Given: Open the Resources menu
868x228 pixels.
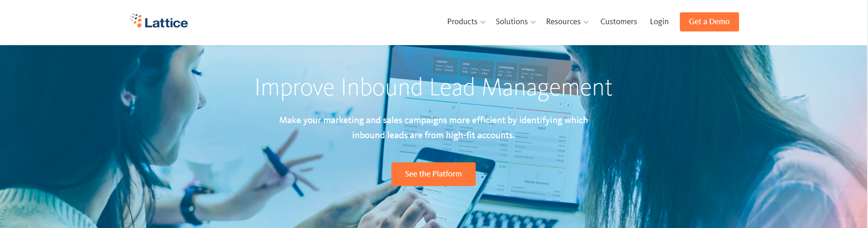Looking at the screenshot, I should [x=563, y=21].
